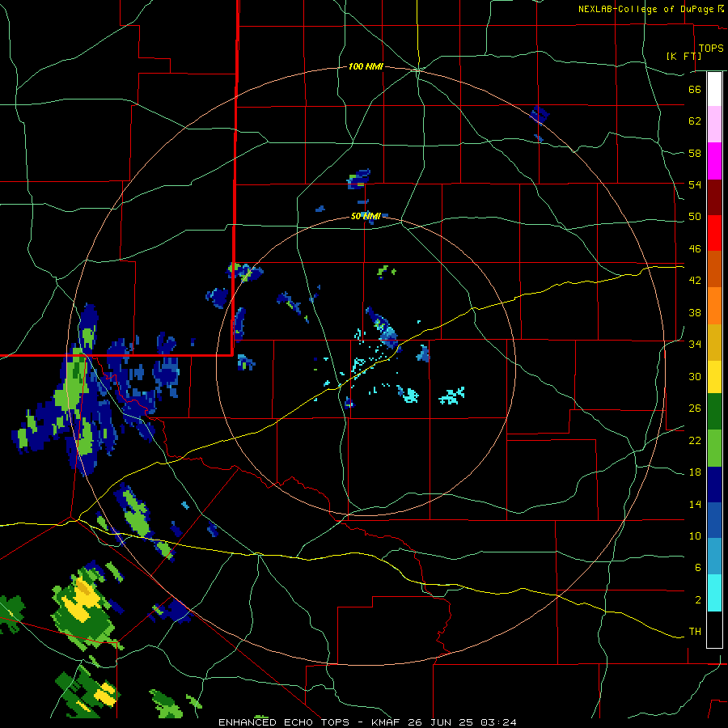The width and height of the screenshot is (728, 728).
Task: Click legend value "38"
Action: pyautogui.click(x=695, y=312)
